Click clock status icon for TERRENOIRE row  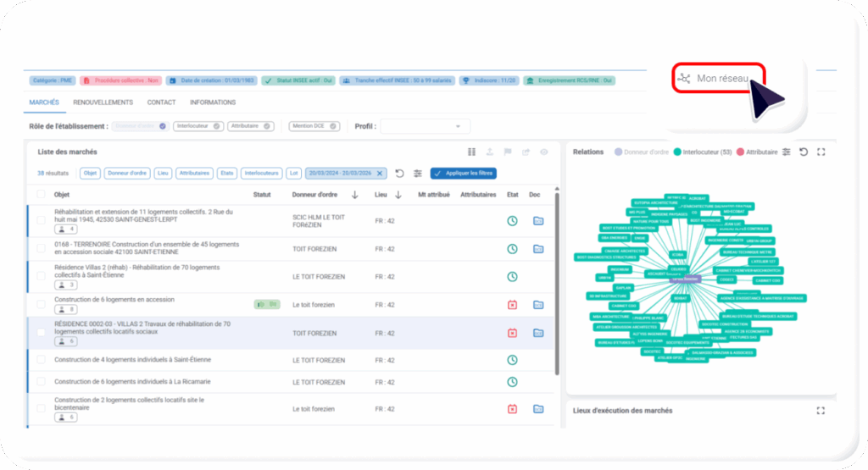(x=512, y=249)
